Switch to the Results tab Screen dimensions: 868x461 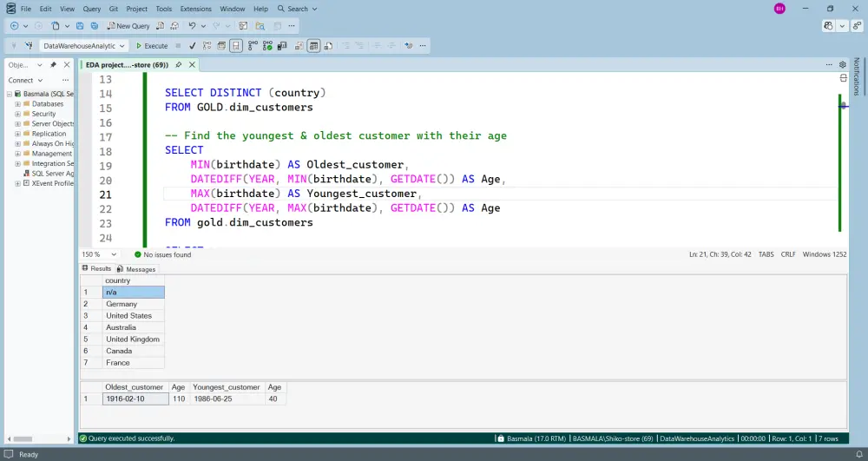[97, 268]
